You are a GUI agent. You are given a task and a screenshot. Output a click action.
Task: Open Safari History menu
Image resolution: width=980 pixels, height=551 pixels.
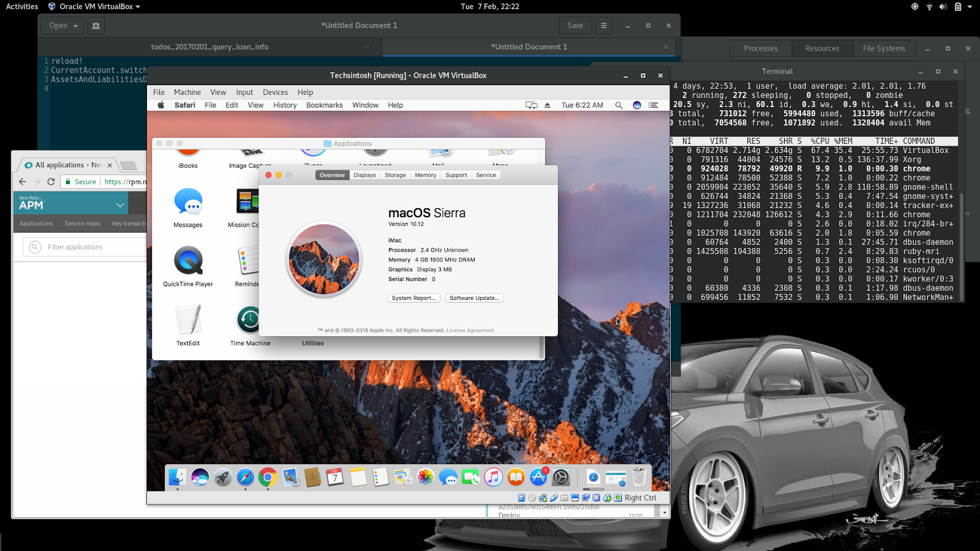pos(285,105)
